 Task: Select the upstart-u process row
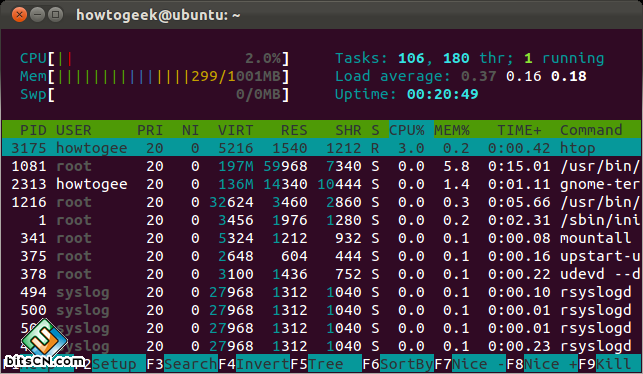coord(322,256)
